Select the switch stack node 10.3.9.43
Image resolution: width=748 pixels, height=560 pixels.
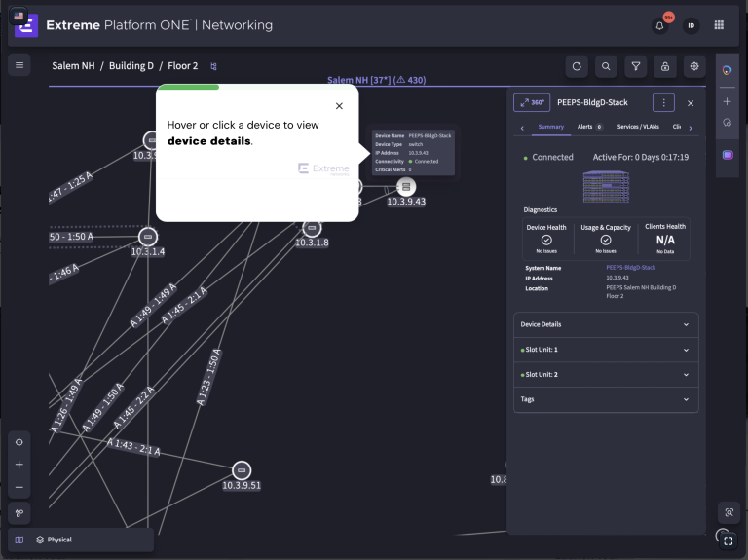pyautogui.click(x=406, y=187)
